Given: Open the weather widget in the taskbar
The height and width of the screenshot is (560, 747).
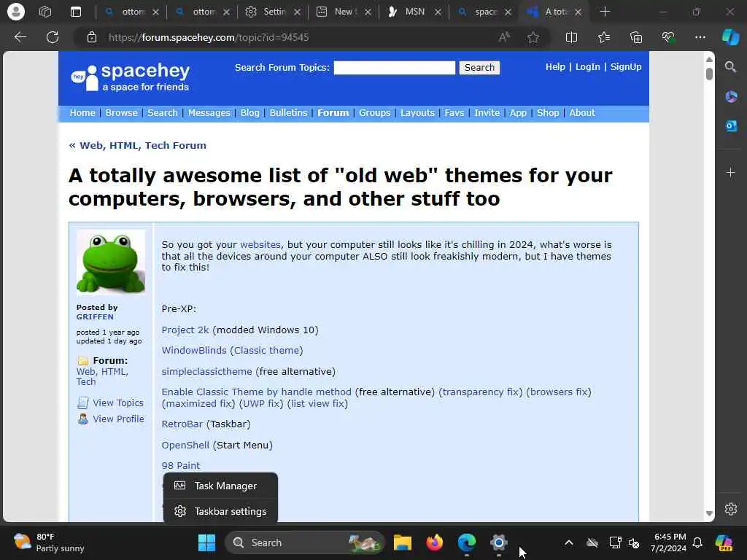Looking at the screenshot, I should click(49, 542).
